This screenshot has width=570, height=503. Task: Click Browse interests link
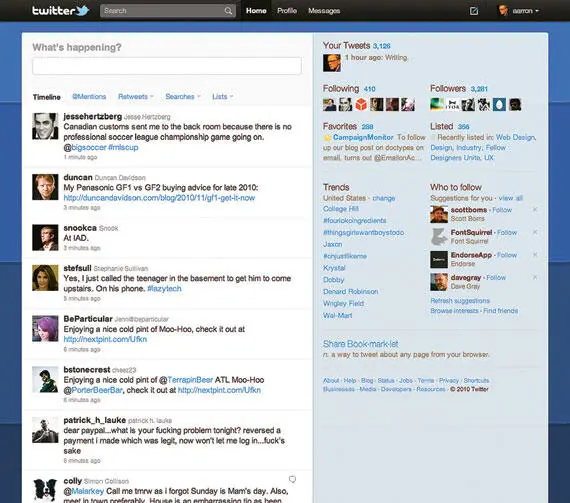454,311
